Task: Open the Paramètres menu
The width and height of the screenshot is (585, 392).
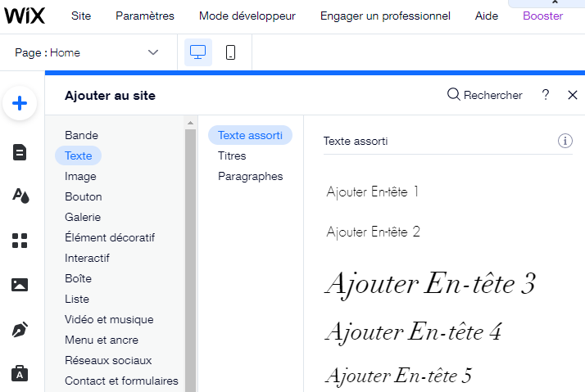Action: pyautogui.click(x=144, y=16)
